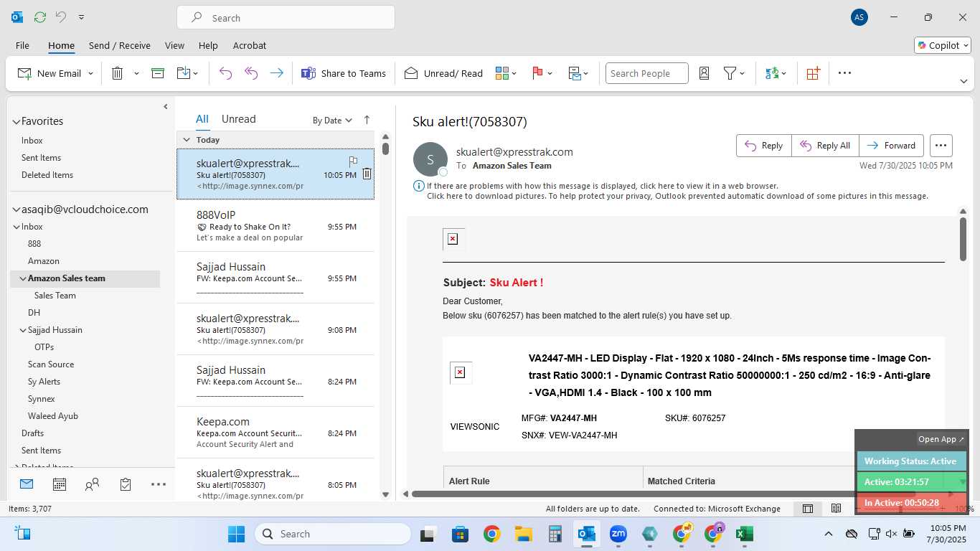
Task: Collapse the Sajjad Hussain folder
Action: [x=23, y=330]
